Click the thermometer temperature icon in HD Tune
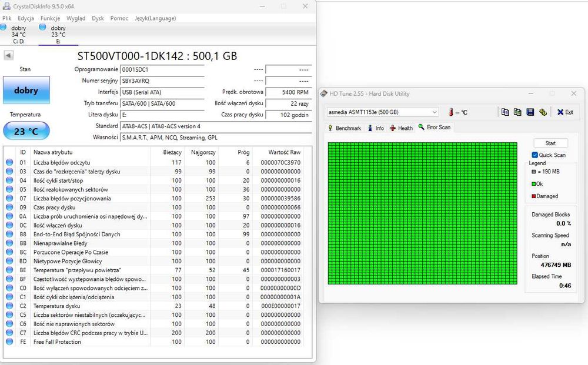588x365 pixels. click(x=451, y=112)
